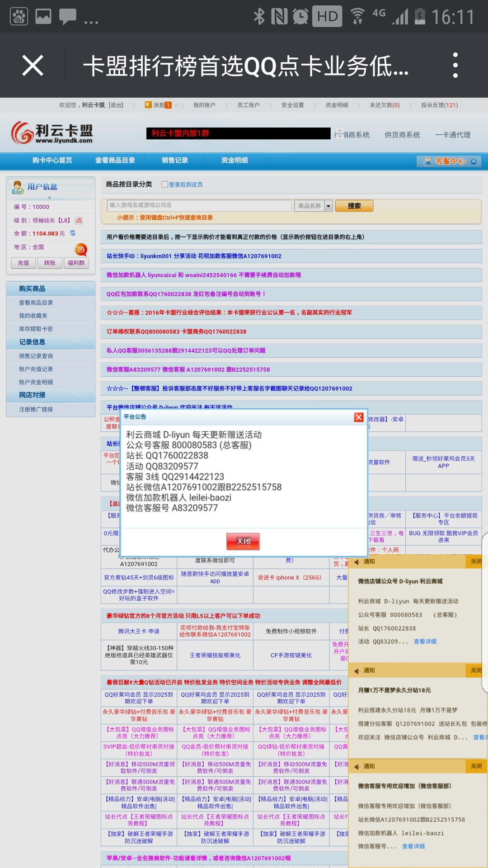Open 销售记录查询 in sidebar
Image resolution: width=488 pixels, height=868 pixels.
[x=36, y=356]
